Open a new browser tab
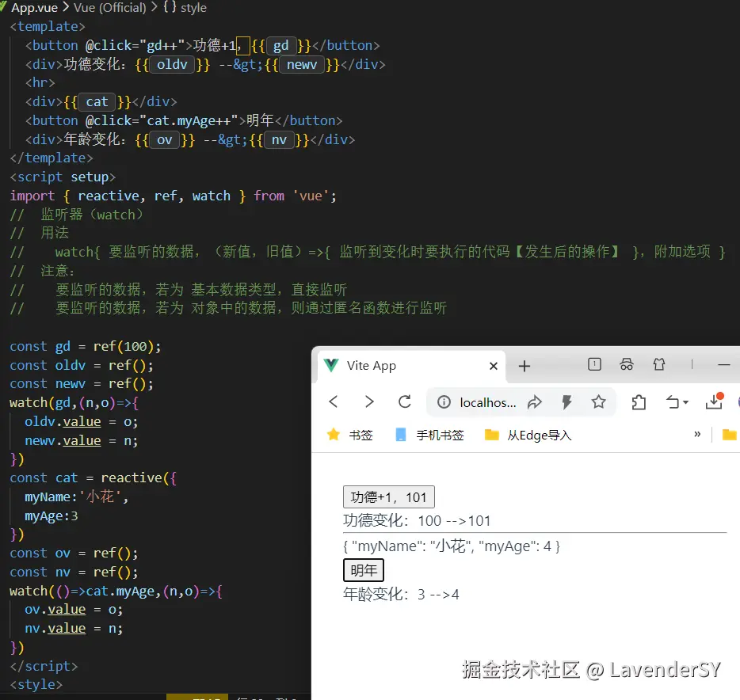 [524, 366]
